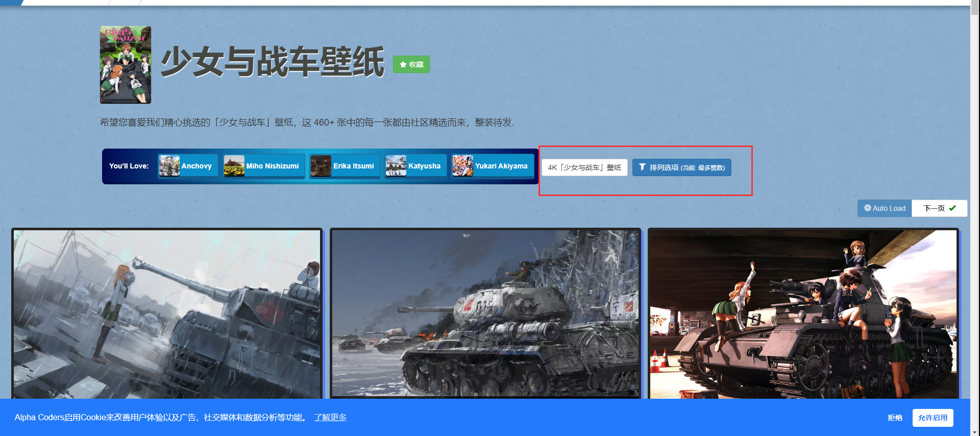Click the Yukari Akiyama thumbnail icon
This screenshot has width=980, height=436.
pos(463,166)
